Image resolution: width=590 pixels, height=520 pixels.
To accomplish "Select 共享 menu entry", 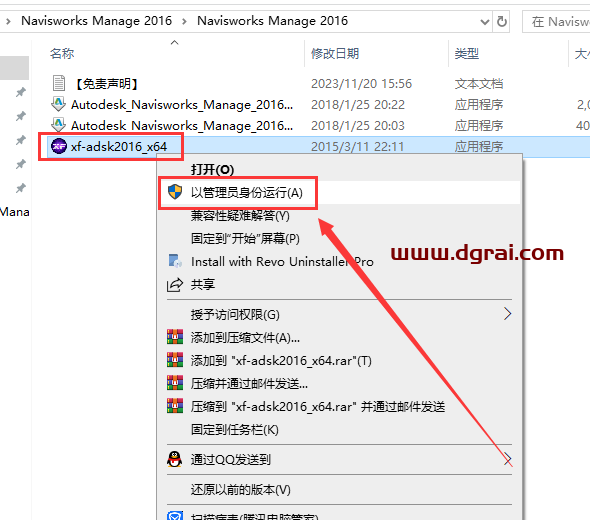I will (203, 284).
